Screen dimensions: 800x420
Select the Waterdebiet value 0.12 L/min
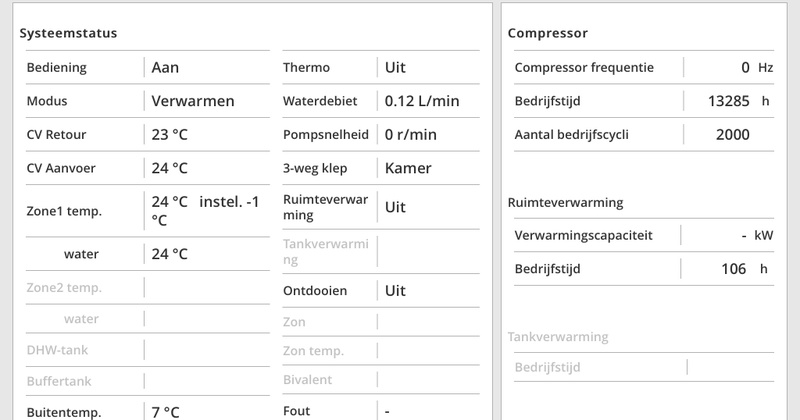422,101
